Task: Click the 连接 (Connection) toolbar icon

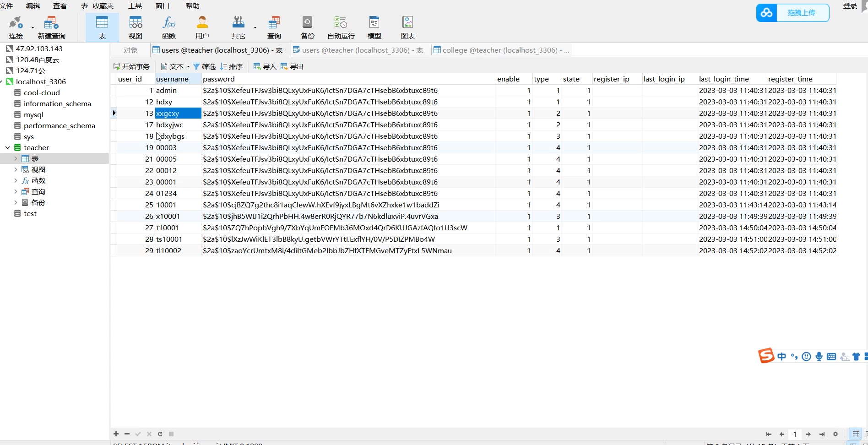Action: pos(16,27)
